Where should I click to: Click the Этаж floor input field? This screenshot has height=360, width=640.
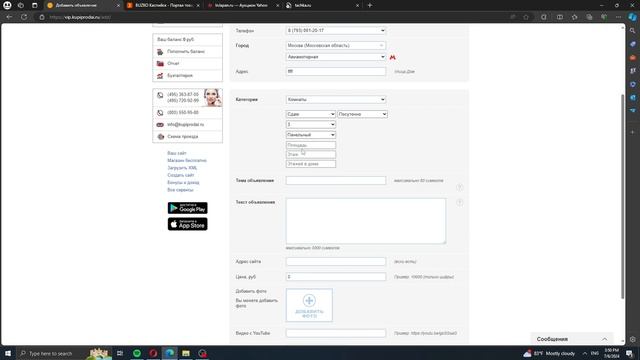coord(311,154)
